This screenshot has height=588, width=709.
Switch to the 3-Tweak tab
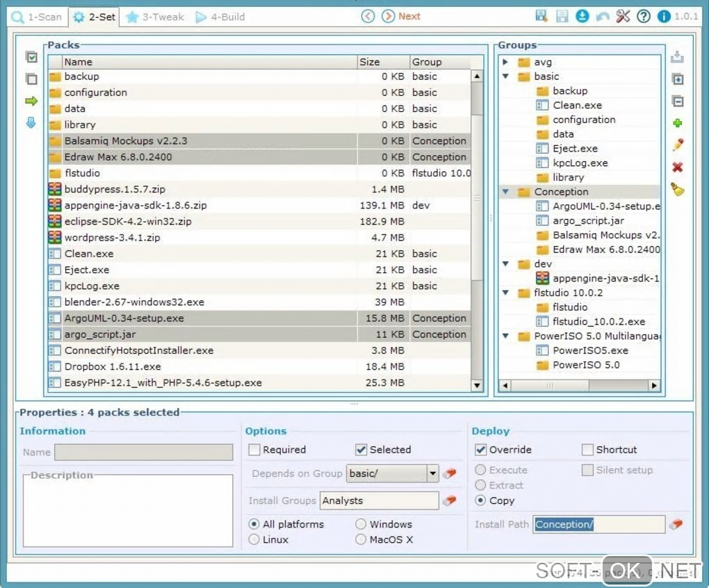point(155,17)
